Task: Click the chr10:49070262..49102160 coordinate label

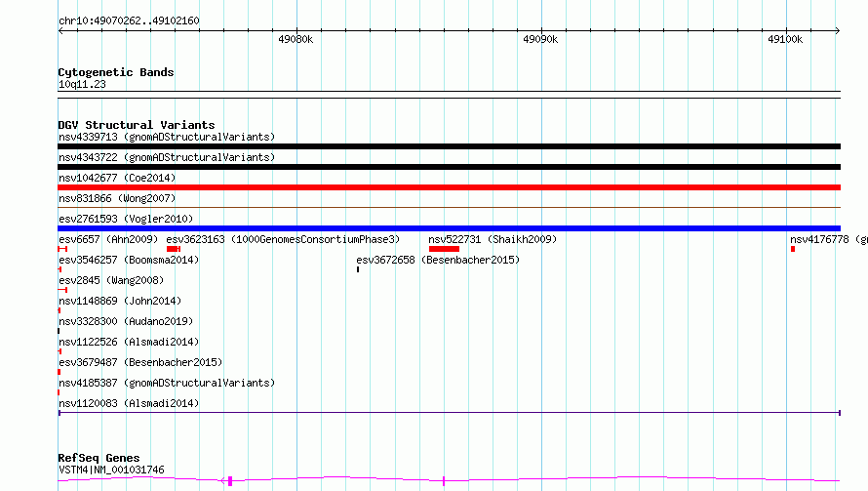Action: (129, 20)
